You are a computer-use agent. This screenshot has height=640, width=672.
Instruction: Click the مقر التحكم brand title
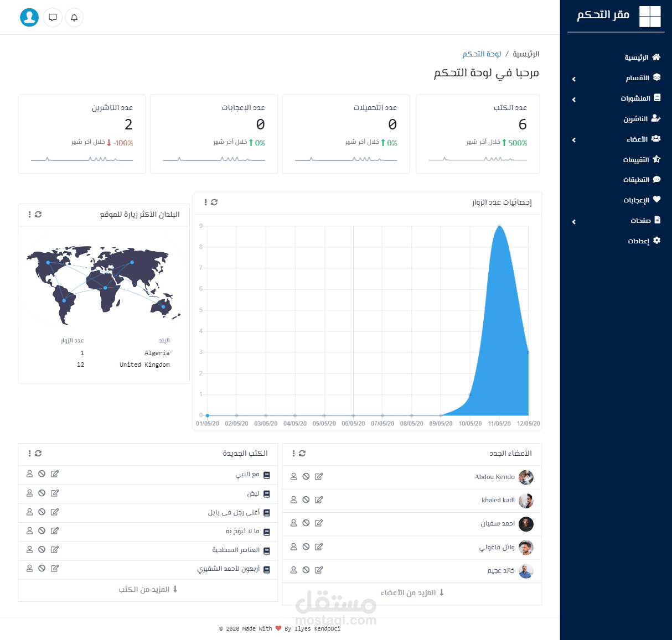(603, 15)
